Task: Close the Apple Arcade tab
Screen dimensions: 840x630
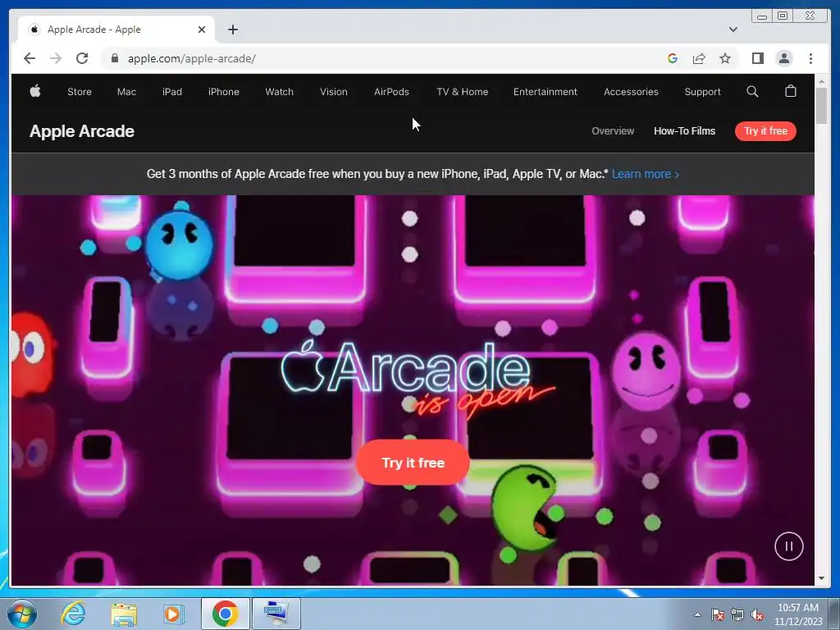Action: coord(202,30)
